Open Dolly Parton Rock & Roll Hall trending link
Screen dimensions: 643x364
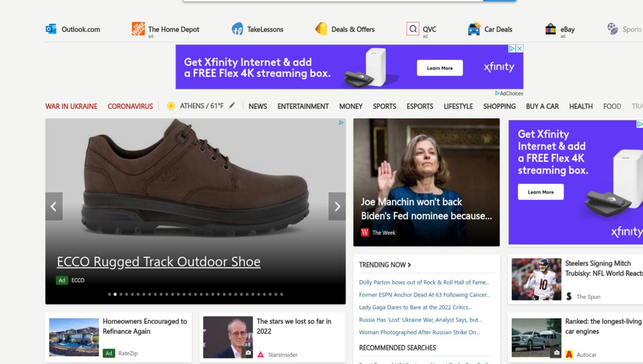point(424,282)
